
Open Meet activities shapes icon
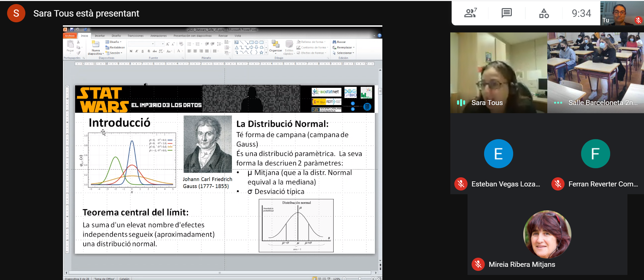click(x=544, y=13)
